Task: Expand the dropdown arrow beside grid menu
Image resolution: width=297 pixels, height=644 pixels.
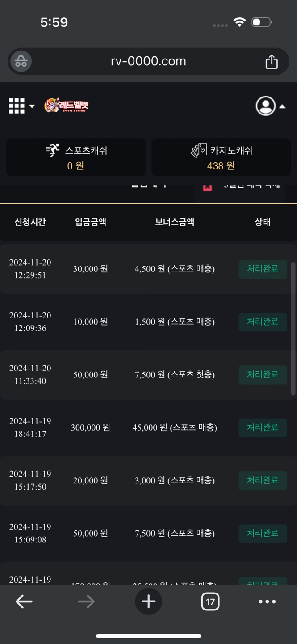Action: 32,106
